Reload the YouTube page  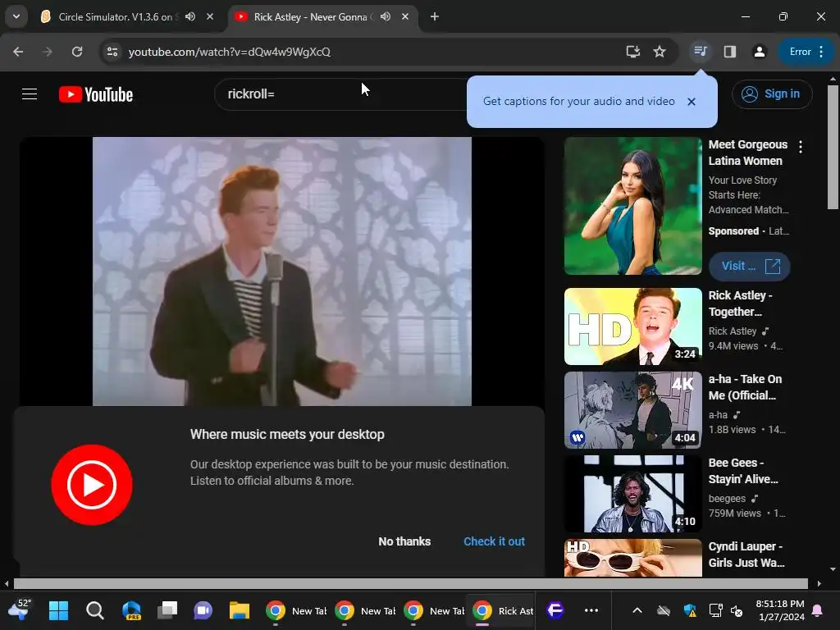pos(77,52)
